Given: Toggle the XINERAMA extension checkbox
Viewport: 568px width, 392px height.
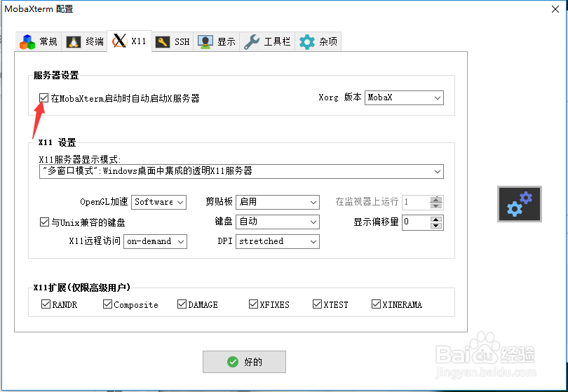Looking at the screenshot, I should tap(376, 304).
